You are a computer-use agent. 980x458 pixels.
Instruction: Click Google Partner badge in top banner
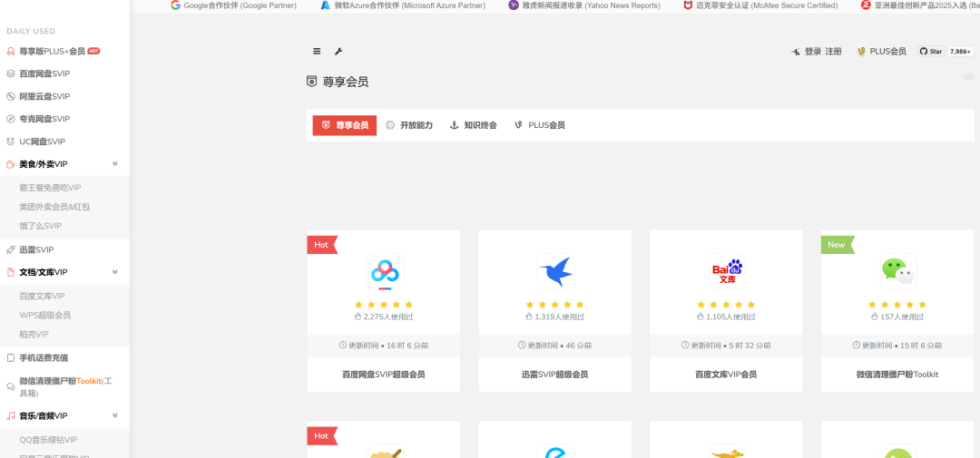(x=234, y=5)
